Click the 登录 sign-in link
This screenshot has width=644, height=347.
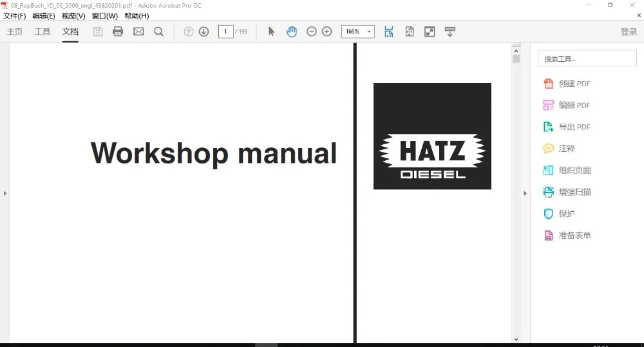[x=629, y=32]
